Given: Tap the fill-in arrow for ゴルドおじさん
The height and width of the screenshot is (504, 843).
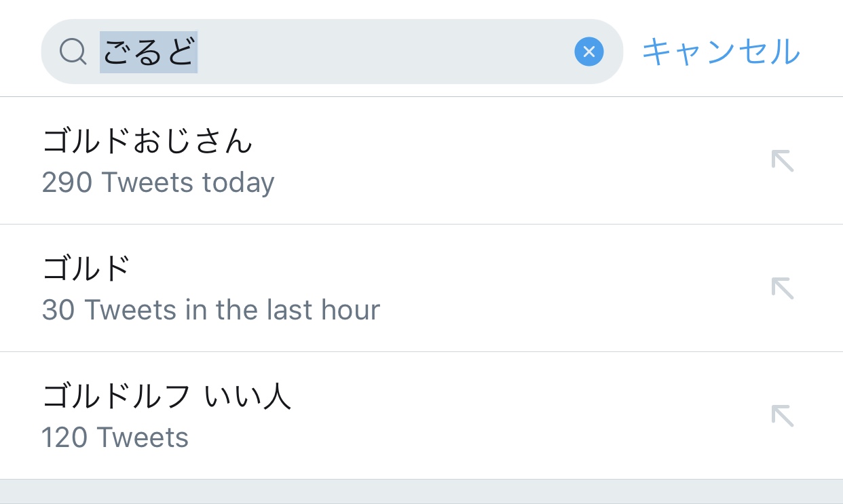Looking at the screenshot, I should (x=782, y=161).
